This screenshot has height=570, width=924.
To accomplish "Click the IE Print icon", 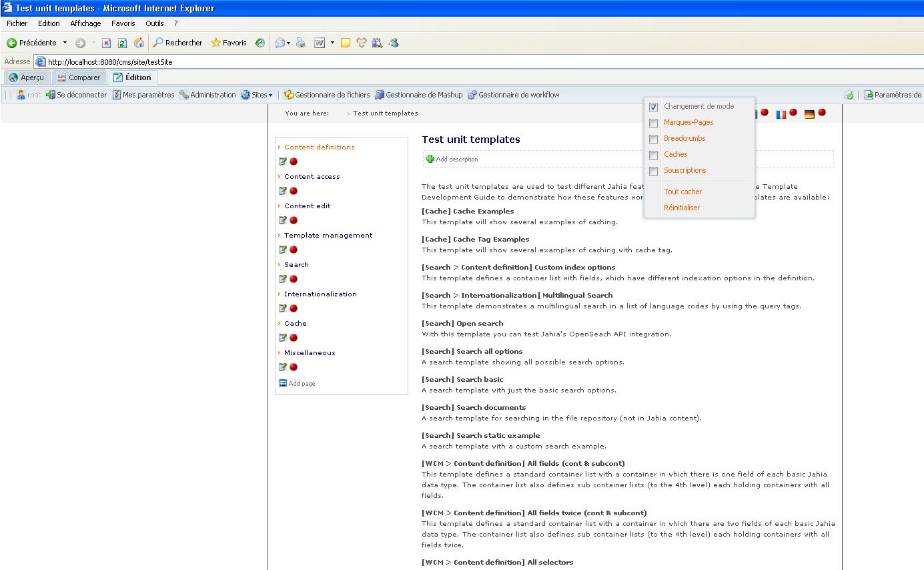I will tap(301, 43).
